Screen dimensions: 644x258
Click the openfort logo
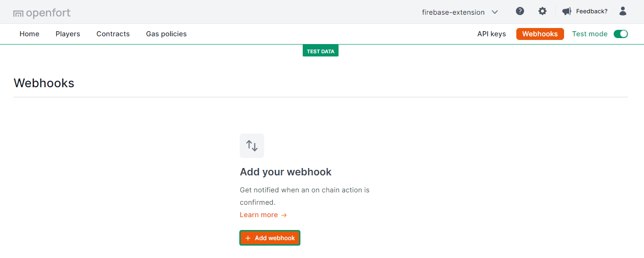[42, 13]
